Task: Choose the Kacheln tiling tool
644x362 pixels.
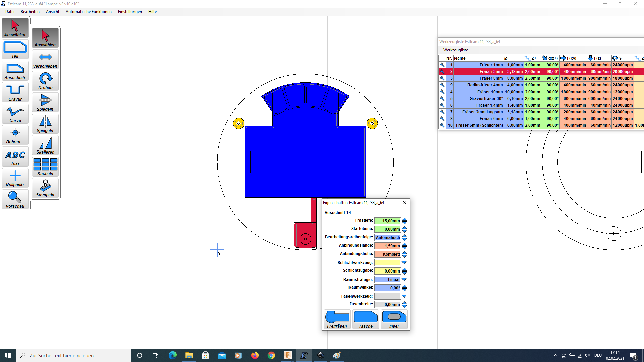Action: point(45,167)
